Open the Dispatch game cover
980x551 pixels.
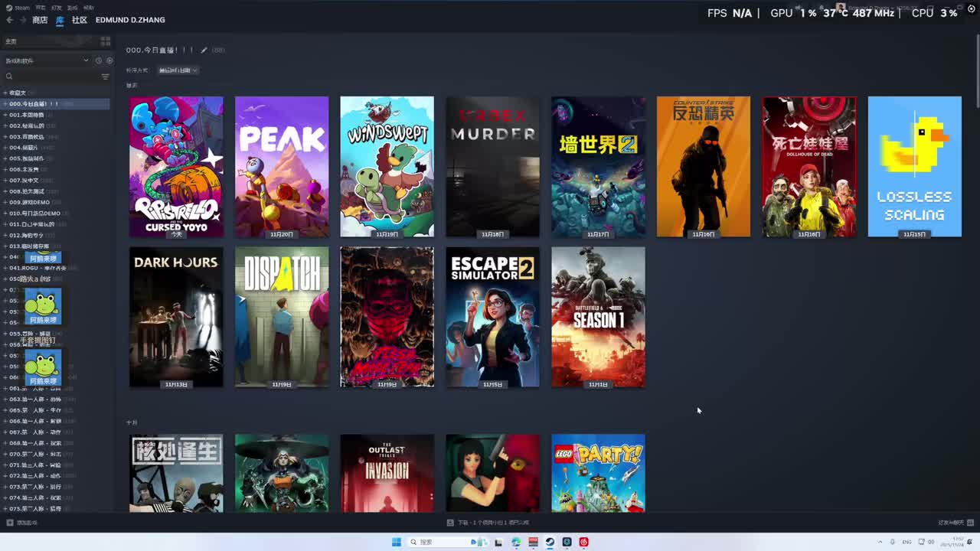[282, 317]
